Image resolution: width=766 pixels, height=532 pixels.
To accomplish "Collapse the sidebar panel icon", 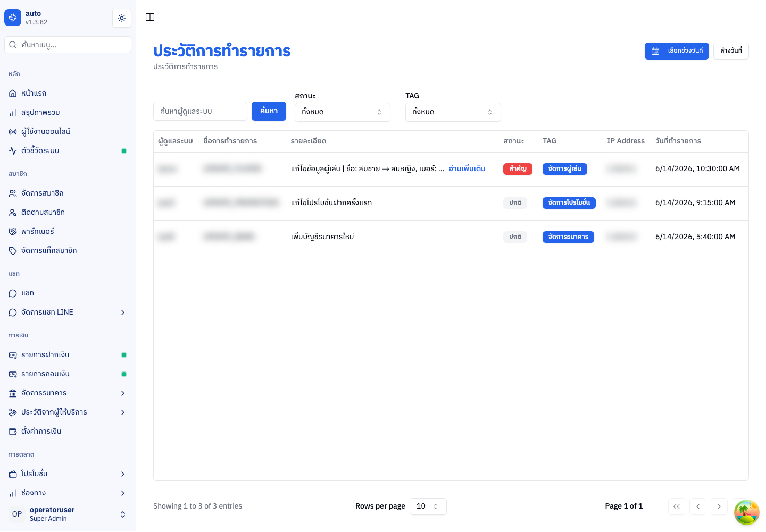I will [x=150, y=17].
